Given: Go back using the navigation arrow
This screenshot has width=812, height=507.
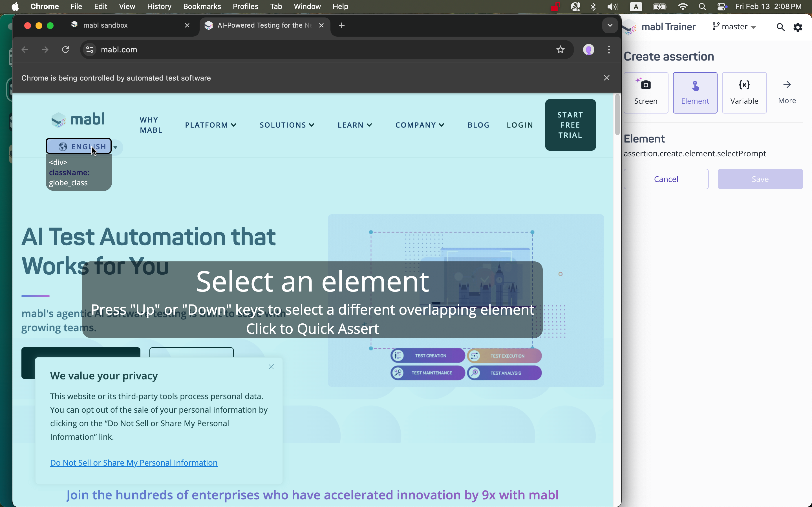Looking at the screenshot, I should [25, 50].
